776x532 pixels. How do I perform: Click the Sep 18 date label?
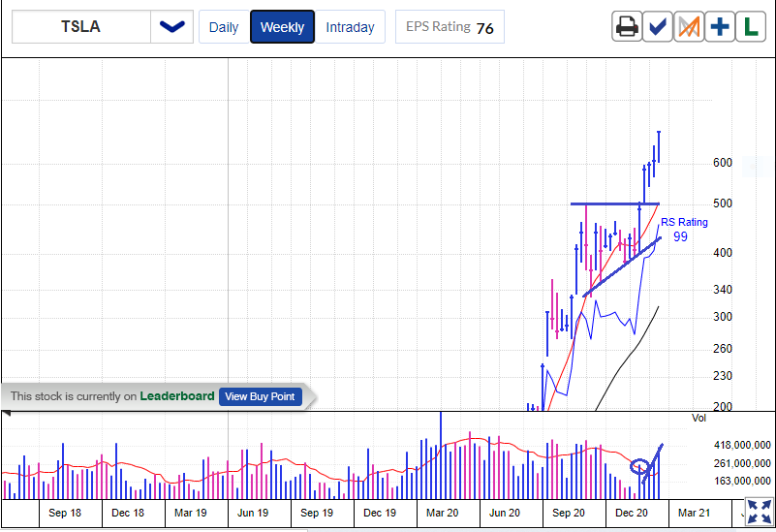point(65,513)
